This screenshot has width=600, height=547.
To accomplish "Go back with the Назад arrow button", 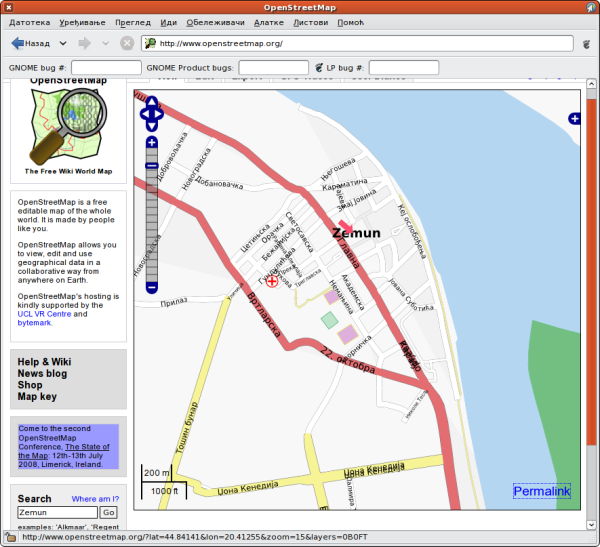I will tap(31, 43).
